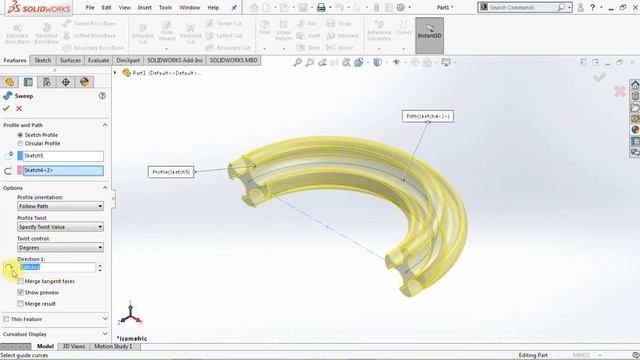
Task: Cancel with the viewport corner red X
Action: click(620, 91)
